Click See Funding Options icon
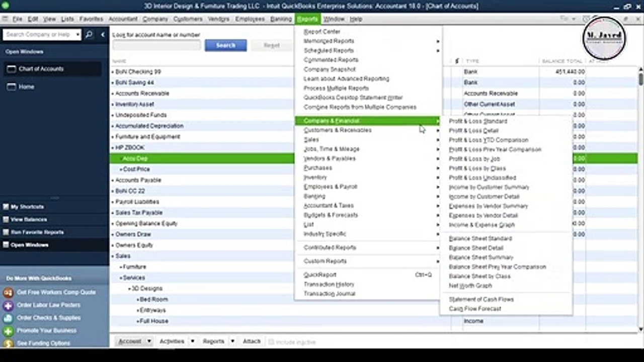Screen dimensions: 644x362 8,343
